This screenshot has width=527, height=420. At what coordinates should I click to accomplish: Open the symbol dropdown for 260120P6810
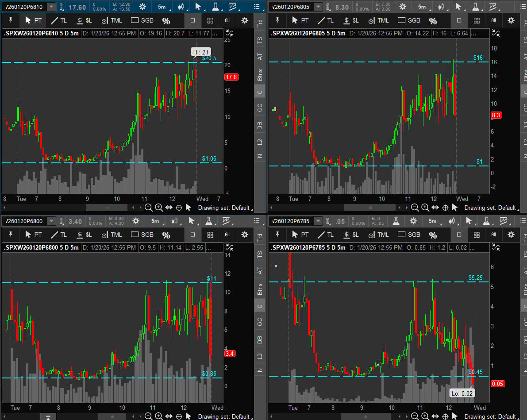(51, 7)
